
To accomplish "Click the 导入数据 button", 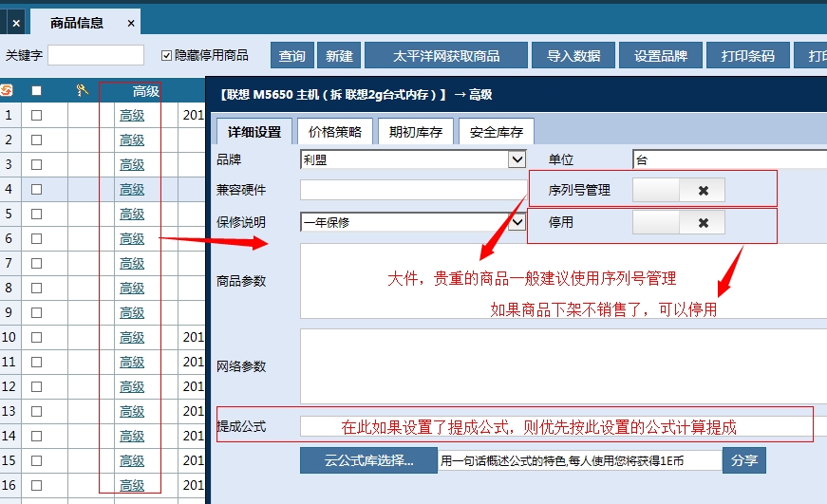I will click(x=573, y=55).
